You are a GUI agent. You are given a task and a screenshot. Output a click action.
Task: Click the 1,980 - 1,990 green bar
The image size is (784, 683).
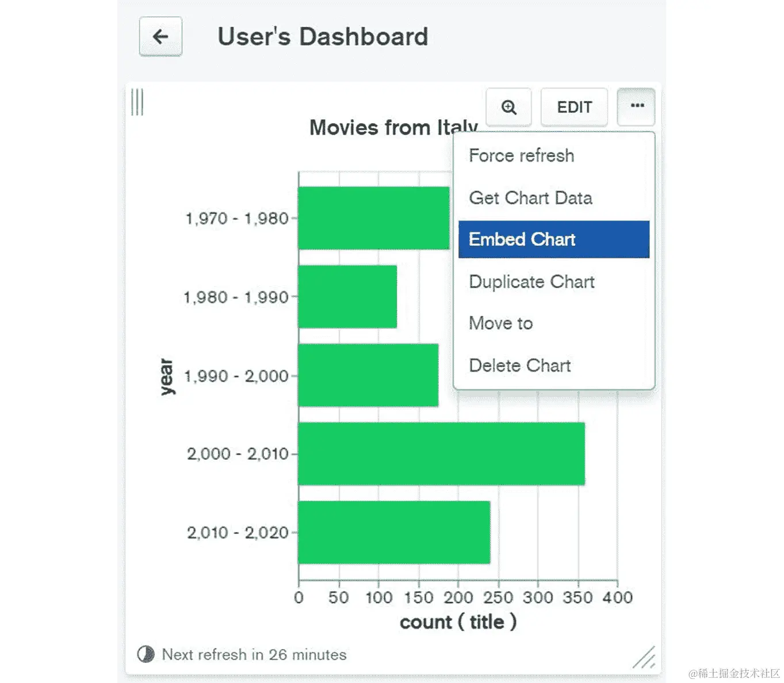coord(347,297)
